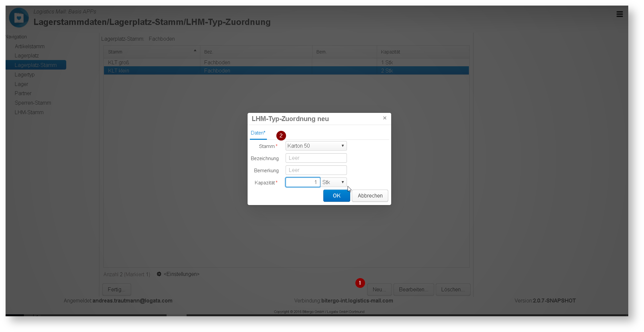
Task: Click the Kapazität column header
Action: click(x=423, y=52)
